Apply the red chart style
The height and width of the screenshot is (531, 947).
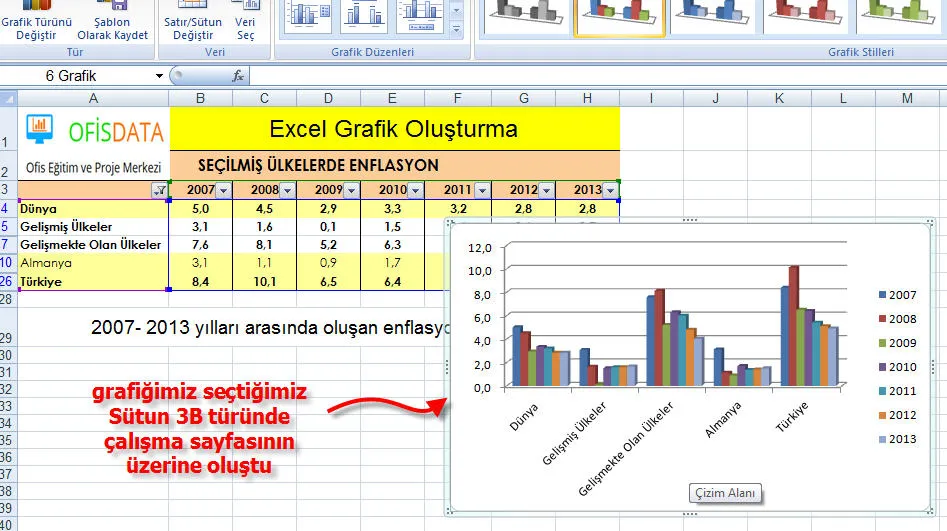click(807, 12)
